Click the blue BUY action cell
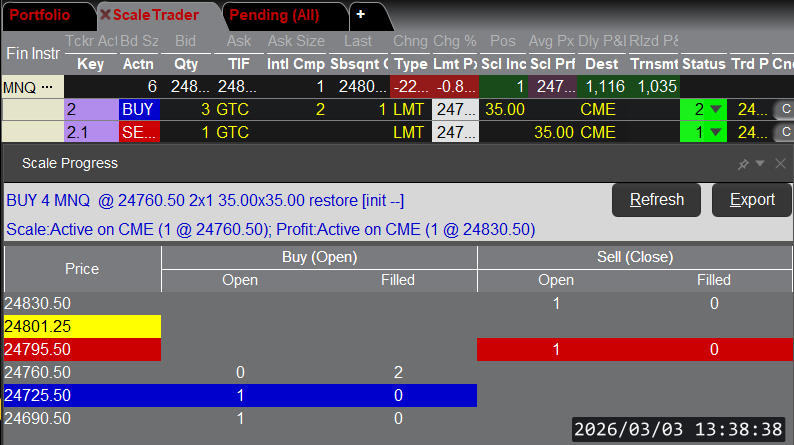Screen dimensions: 794x445 pos(138,109)
